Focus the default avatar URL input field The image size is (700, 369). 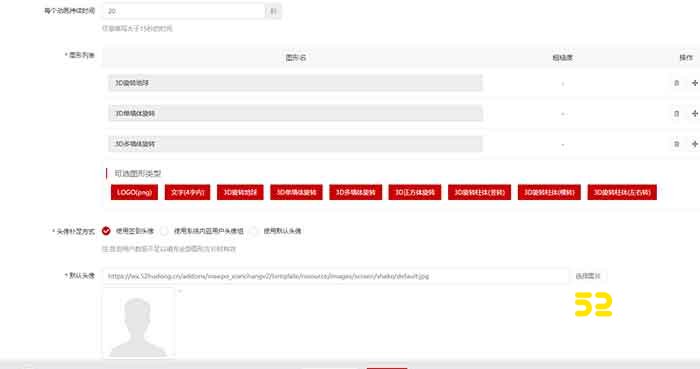coord(336,276)
